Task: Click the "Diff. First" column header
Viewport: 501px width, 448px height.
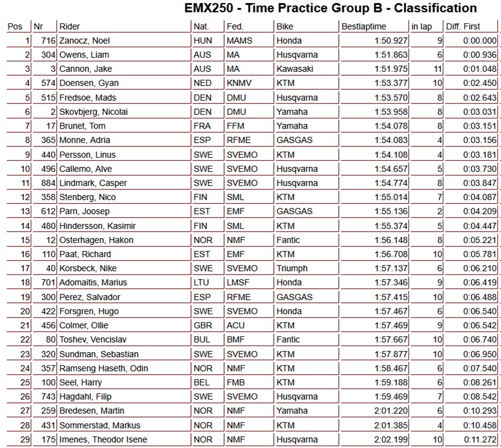Action: click(464, 26)
